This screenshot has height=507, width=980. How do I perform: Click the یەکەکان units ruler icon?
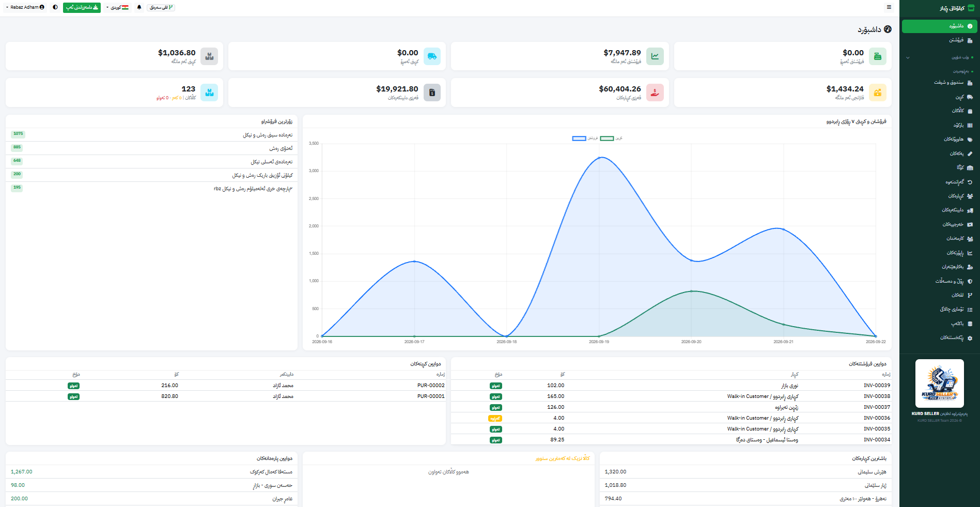point(970,153)
